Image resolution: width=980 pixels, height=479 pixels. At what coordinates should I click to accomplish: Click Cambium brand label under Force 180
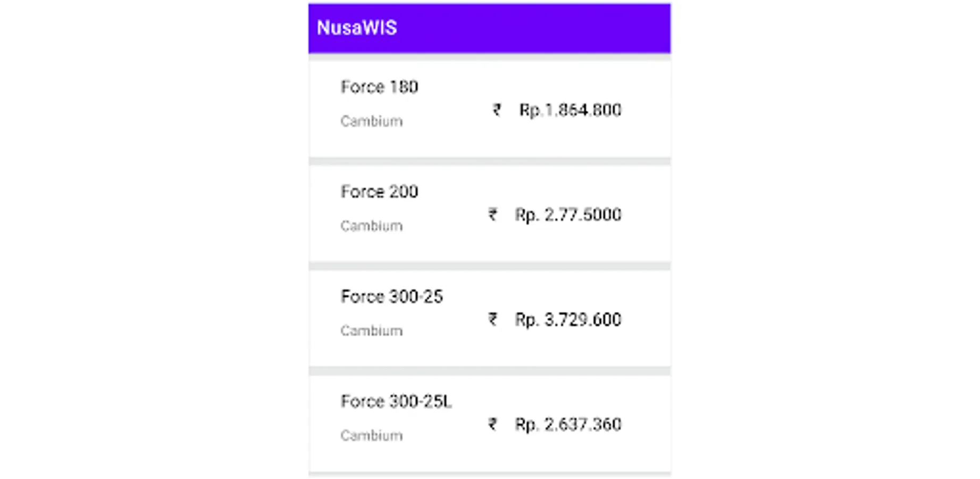point(371,121)
